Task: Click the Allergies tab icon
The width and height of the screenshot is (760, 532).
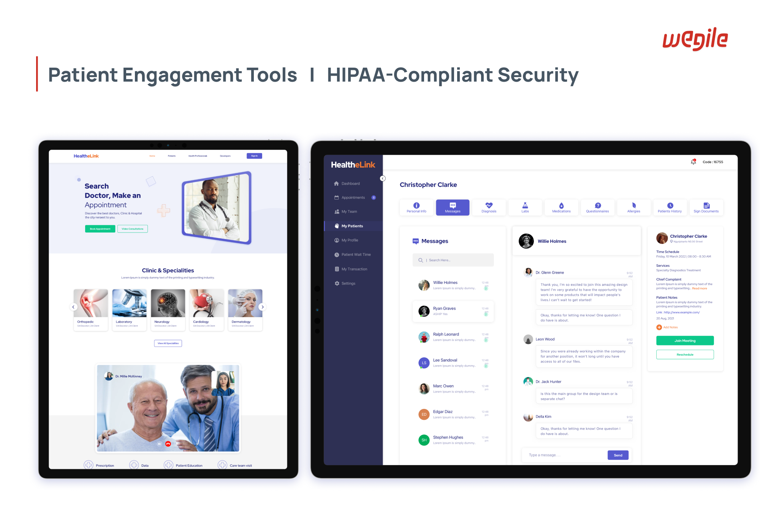Action: [634, 205]
